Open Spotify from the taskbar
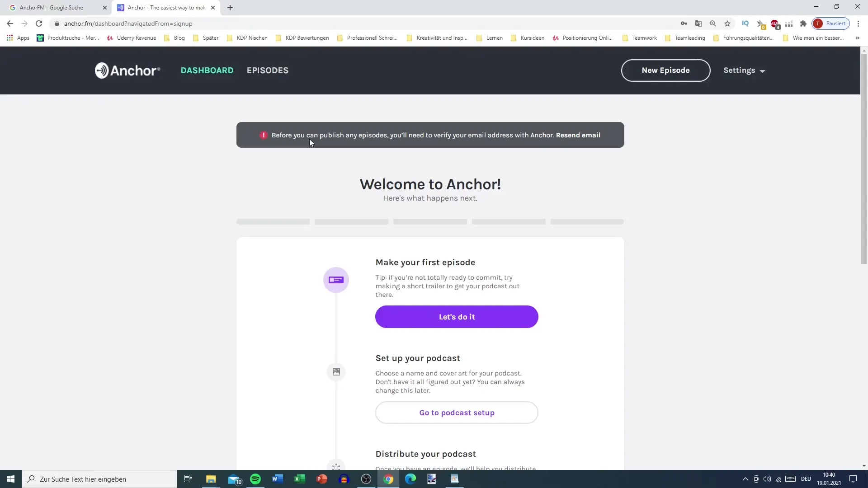The width and height of the screenshot is (868, 488). tap(255, 479)
